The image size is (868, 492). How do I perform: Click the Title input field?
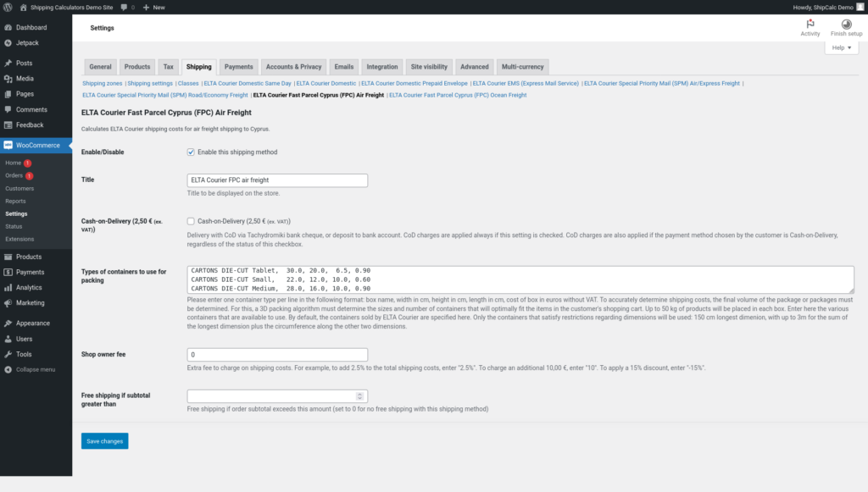click(277, 180)
